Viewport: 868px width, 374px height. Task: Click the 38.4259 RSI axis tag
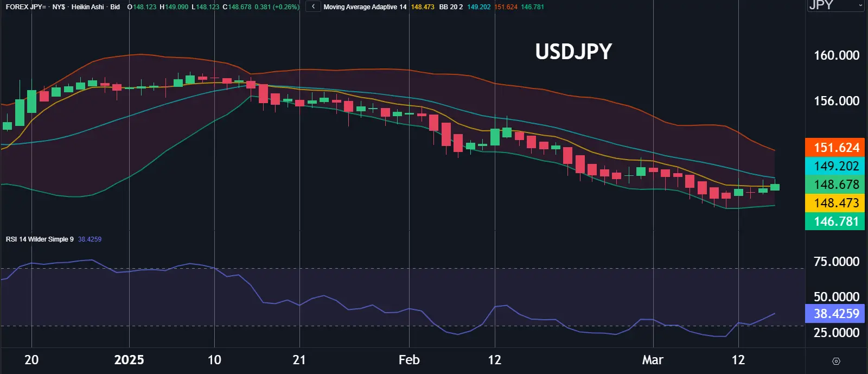835,314
